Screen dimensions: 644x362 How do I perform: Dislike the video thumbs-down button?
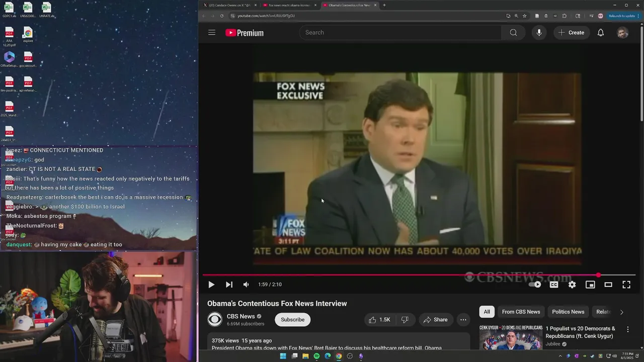click(405, 320)
